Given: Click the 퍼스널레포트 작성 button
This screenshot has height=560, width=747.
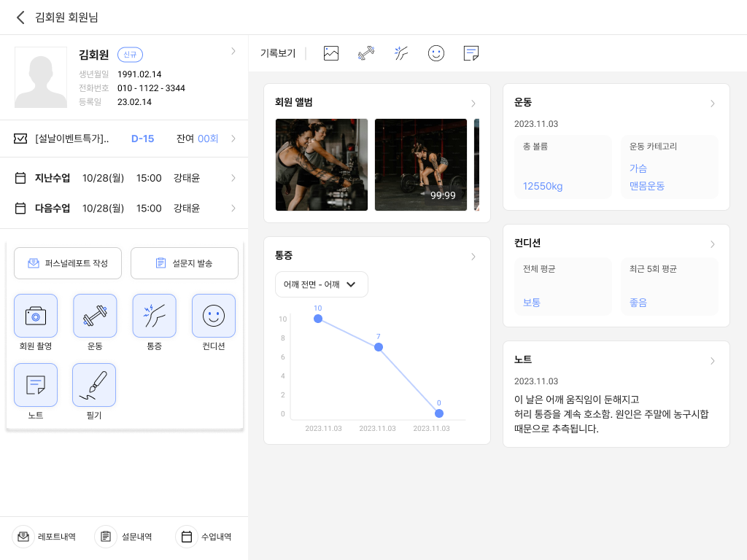Looking at the screenshot, I should (68, 262).
